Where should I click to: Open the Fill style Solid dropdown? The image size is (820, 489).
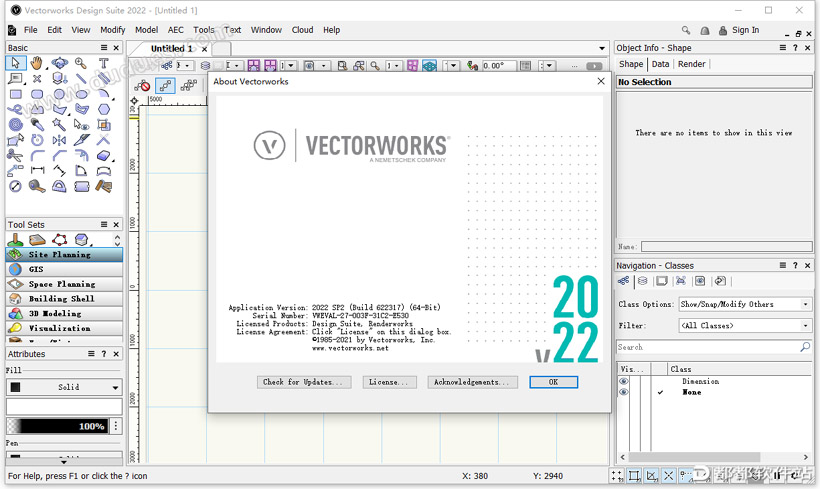pos(64,387)
